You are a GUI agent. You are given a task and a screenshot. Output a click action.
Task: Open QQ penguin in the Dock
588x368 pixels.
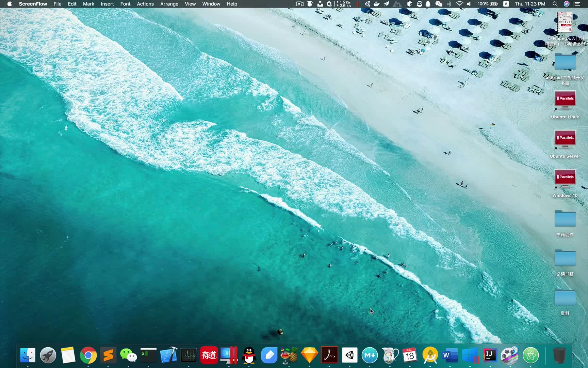pyautogui.click(x=249, y=355)
